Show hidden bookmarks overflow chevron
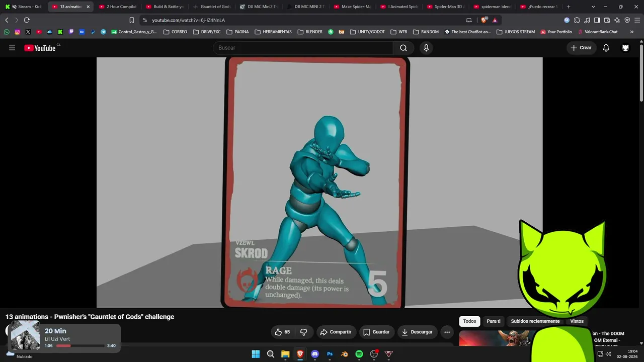This screenshot has width=644, height=362. click(632, 32)
